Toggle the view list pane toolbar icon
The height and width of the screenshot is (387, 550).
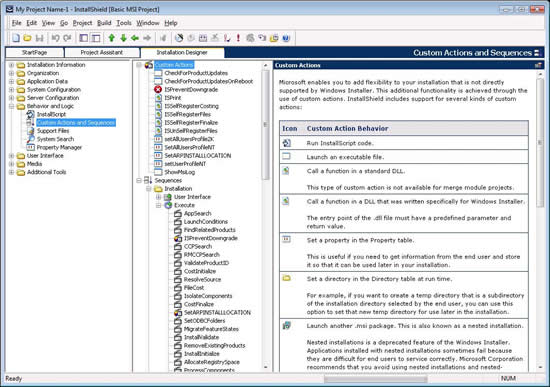83,38
